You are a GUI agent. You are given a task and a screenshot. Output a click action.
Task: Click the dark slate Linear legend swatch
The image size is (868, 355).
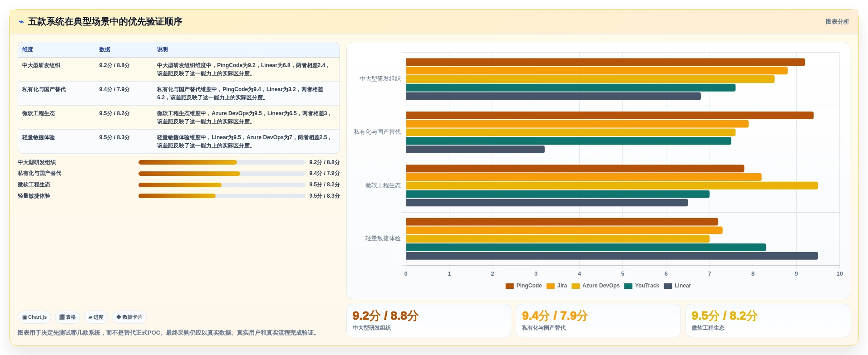pos(668,286)
